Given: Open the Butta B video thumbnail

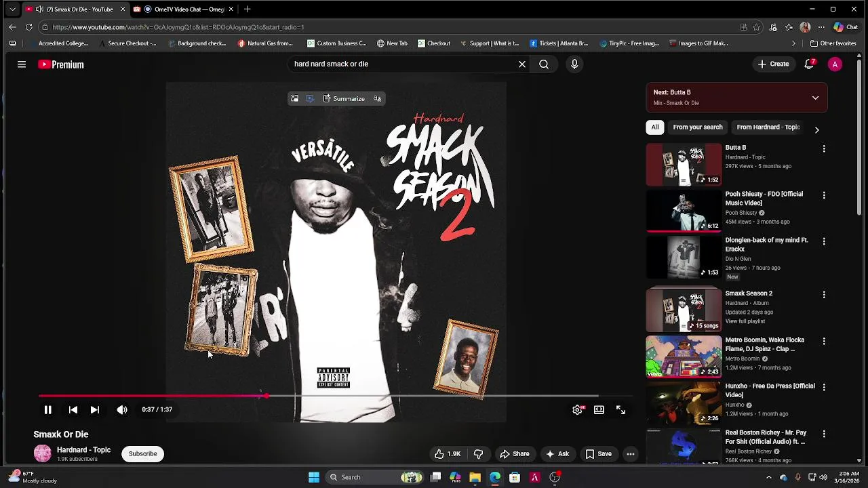Looking at the screenshot, I should 684,165.
